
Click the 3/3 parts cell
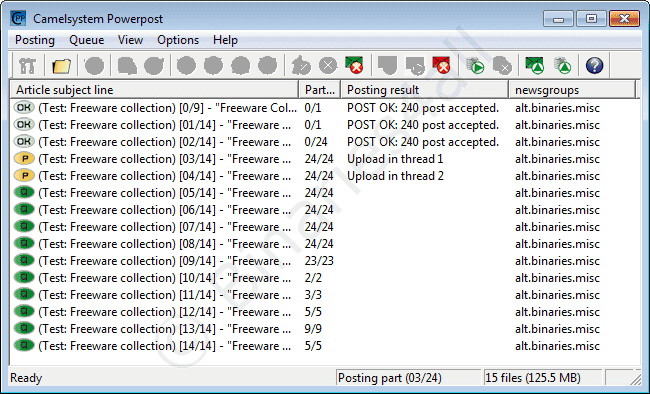(x=313, y=295)
